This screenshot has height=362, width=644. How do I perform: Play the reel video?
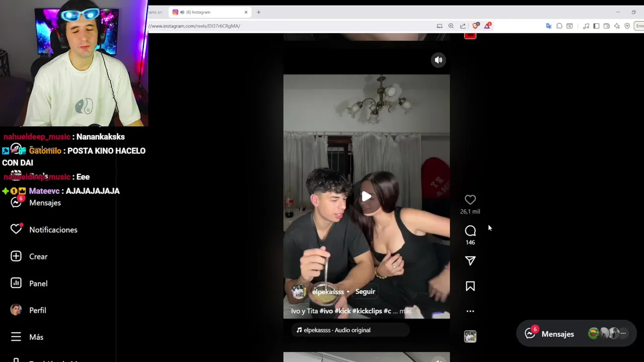click(x=366, y=197)
